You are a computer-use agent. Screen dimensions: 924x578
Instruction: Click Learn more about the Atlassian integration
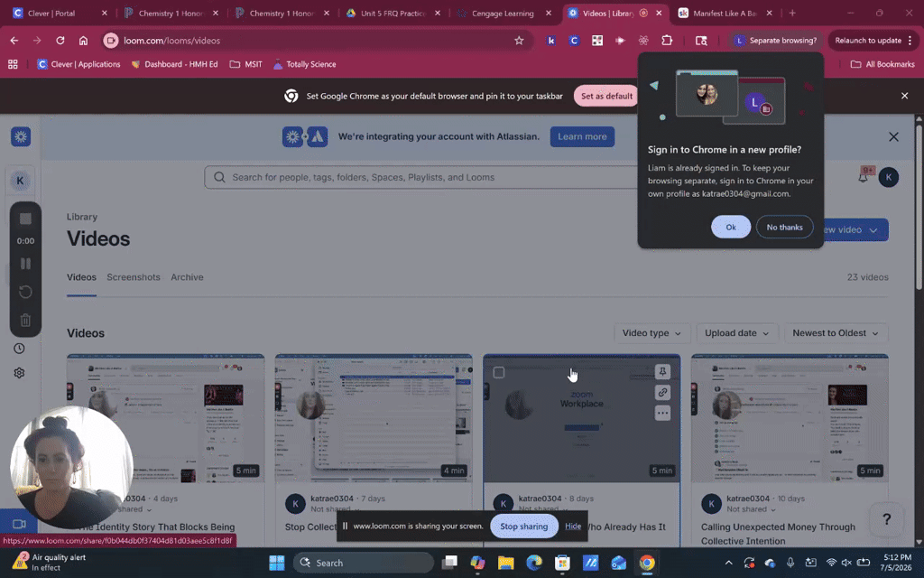582,137
